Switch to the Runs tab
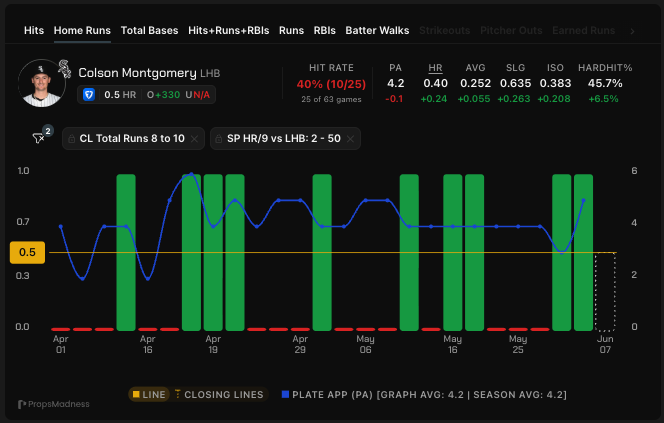 (291, 30)
